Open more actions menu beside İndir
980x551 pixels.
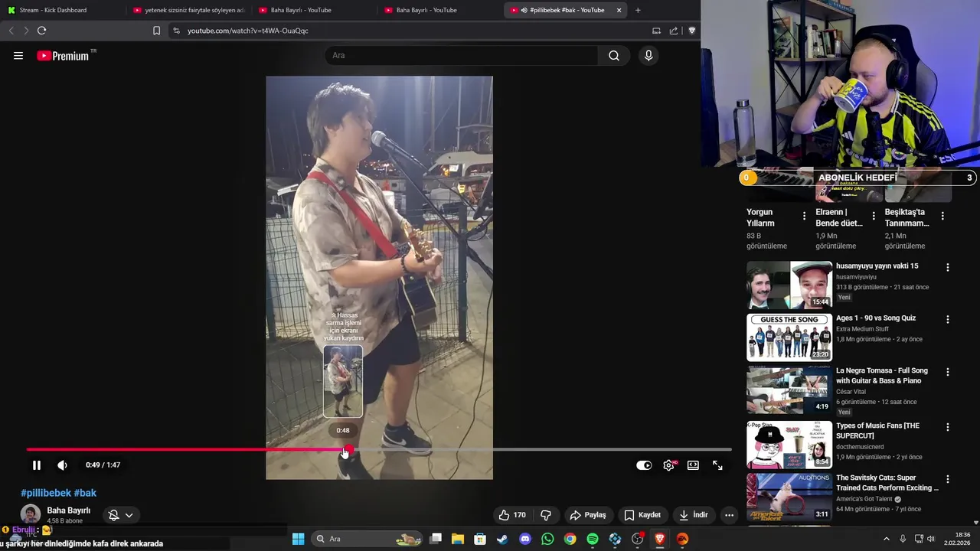pyautogui.click(x=729, y=515)
